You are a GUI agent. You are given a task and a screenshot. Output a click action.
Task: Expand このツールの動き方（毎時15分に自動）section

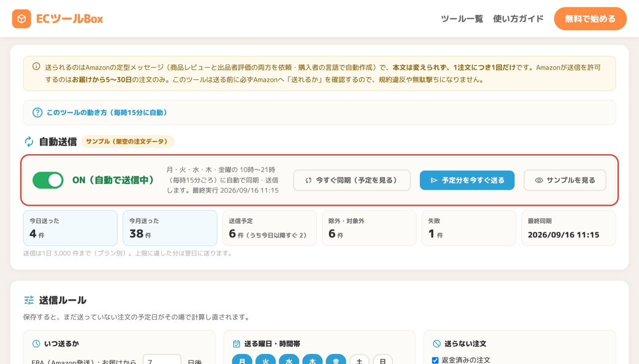point(319,113)
